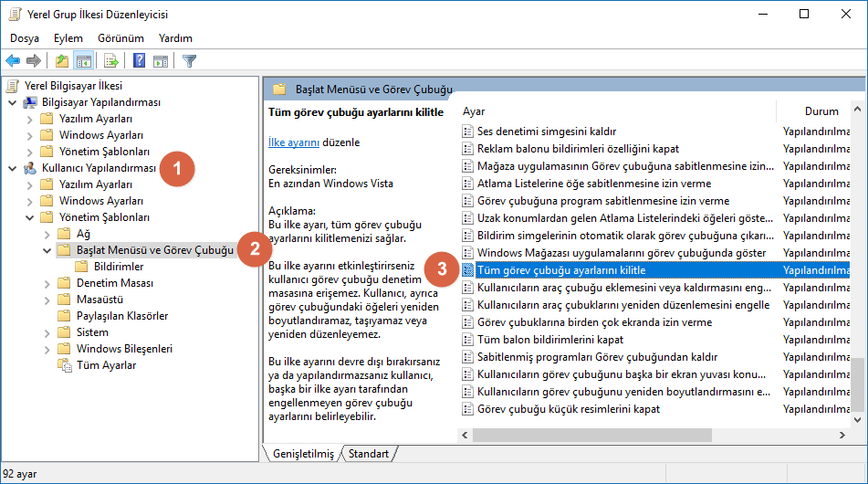Image resolution: width=868 pixels, height=484 pixels.
Task: Expand the Masaüstü folder node
Action: [x=47, y=300]
